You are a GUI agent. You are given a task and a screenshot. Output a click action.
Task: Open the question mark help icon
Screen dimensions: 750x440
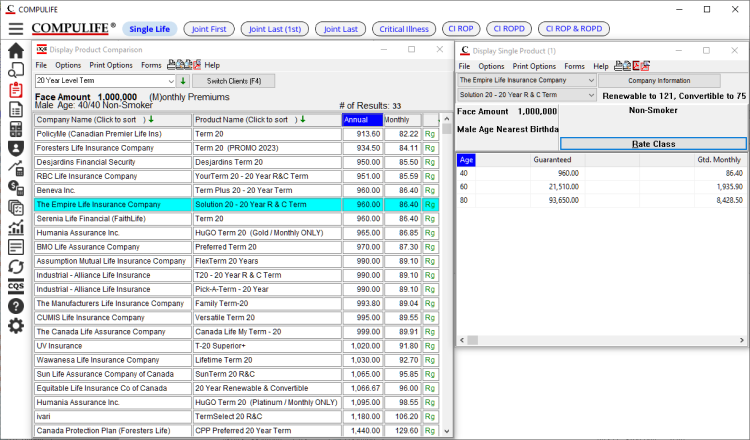point(16,306)
